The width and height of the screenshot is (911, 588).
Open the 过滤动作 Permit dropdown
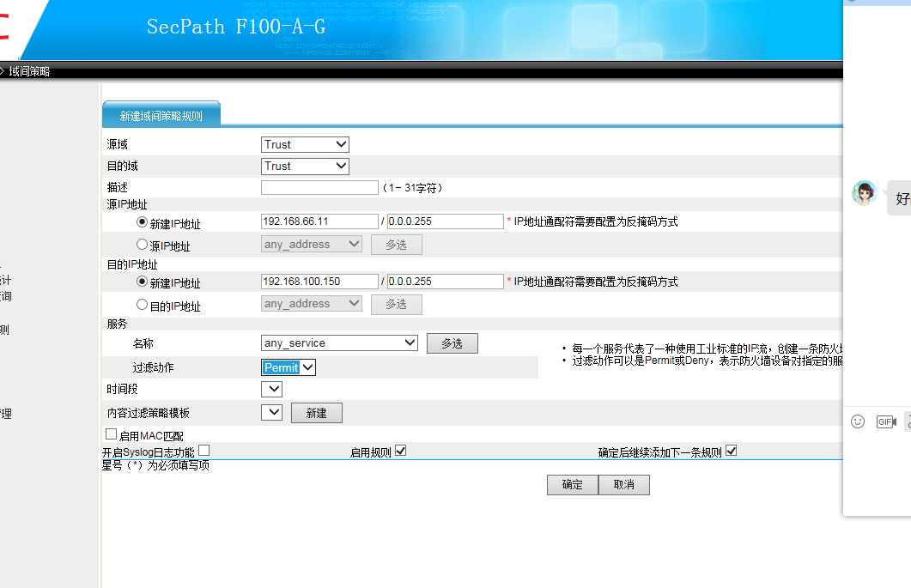(288, 367)
